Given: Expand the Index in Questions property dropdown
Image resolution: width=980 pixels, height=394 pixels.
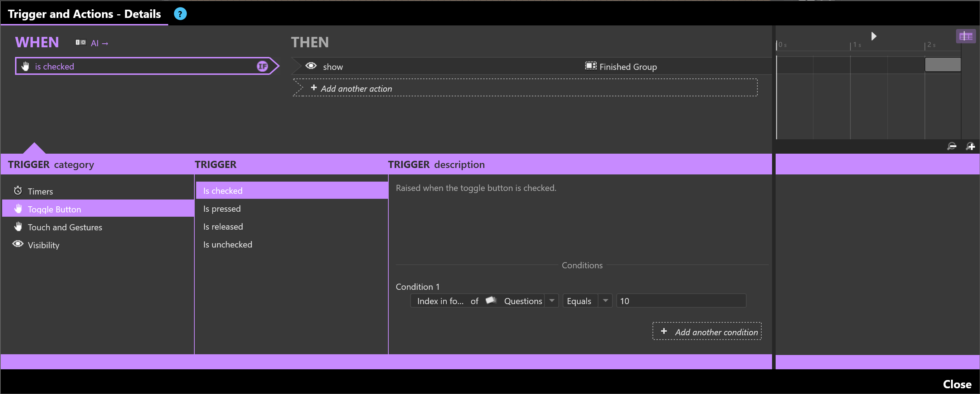Looking at the screenshot, I should pos(551,301).
